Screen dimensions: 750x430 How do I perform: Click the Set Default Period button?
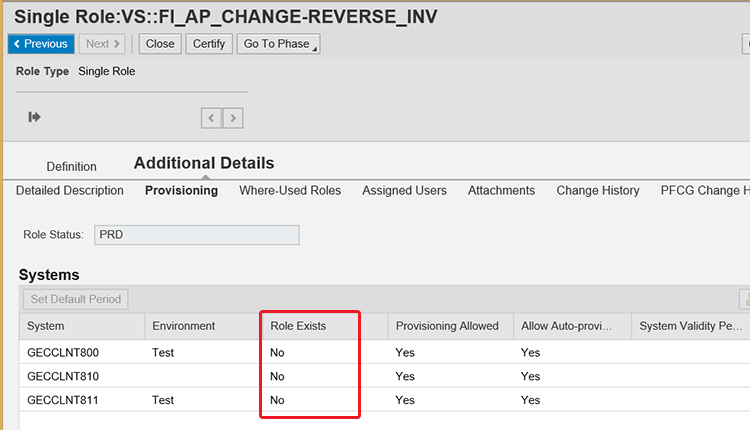tap(76, 299)
